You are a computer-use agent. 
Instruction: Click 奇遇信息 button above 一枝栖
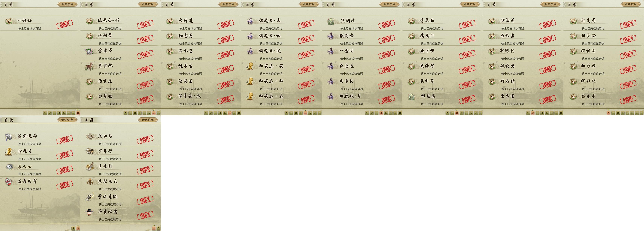click(67, 4)
